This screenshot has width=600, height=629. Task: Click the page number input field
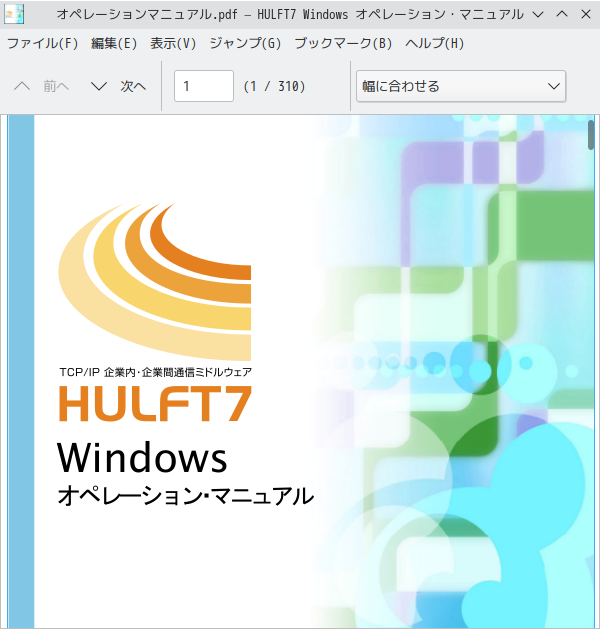pyautogui.click(x=204, y=86)
